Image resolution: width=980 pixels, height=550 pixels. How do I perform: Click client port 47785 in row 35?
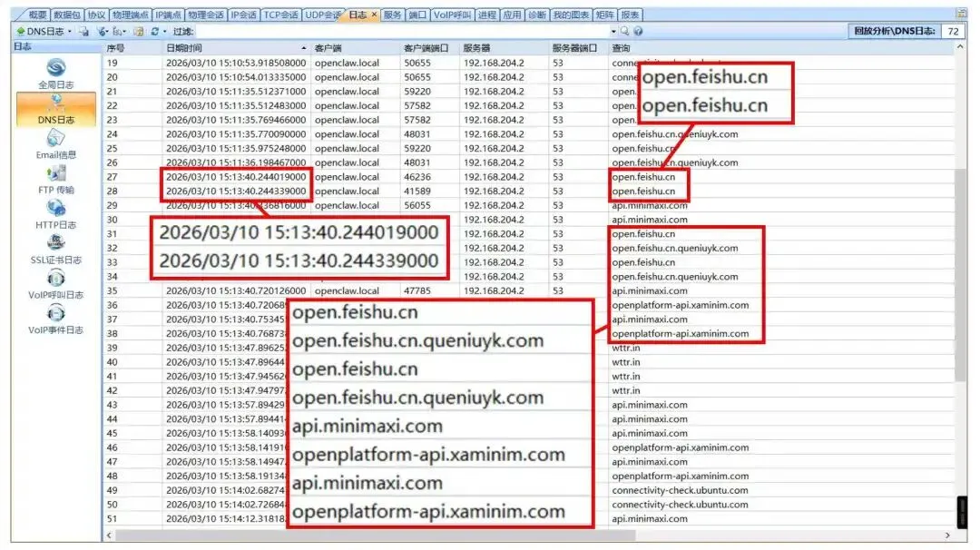(x=416, y=291)
